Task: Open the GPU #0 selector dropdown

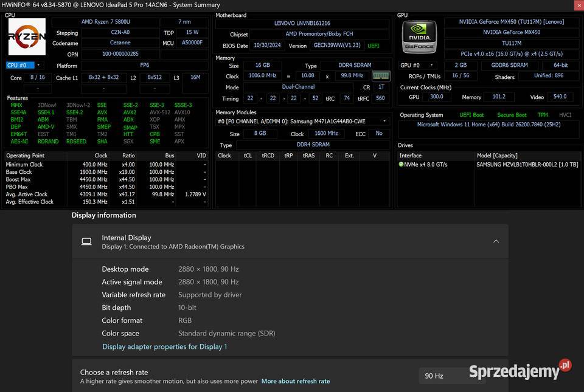Action: tap(432, 65)
